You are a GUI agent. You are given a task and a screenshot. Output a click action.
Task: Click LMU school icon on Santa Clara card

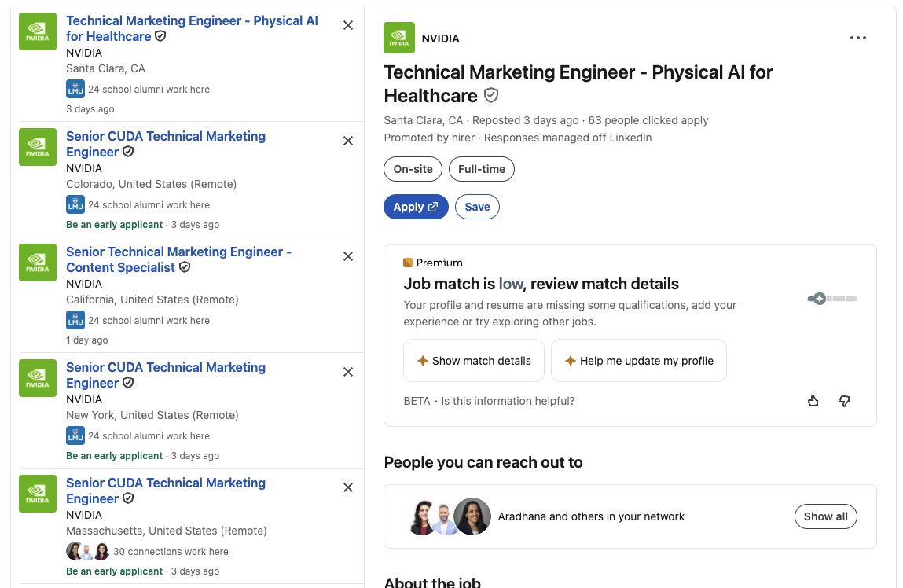click(75, 90)
